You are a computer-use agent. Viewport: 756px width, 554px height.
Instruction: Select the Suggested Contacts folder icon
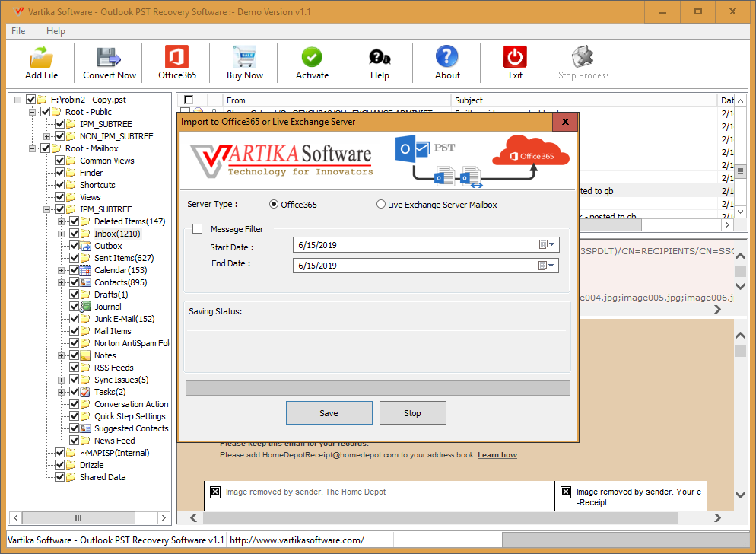click(85, 428)
